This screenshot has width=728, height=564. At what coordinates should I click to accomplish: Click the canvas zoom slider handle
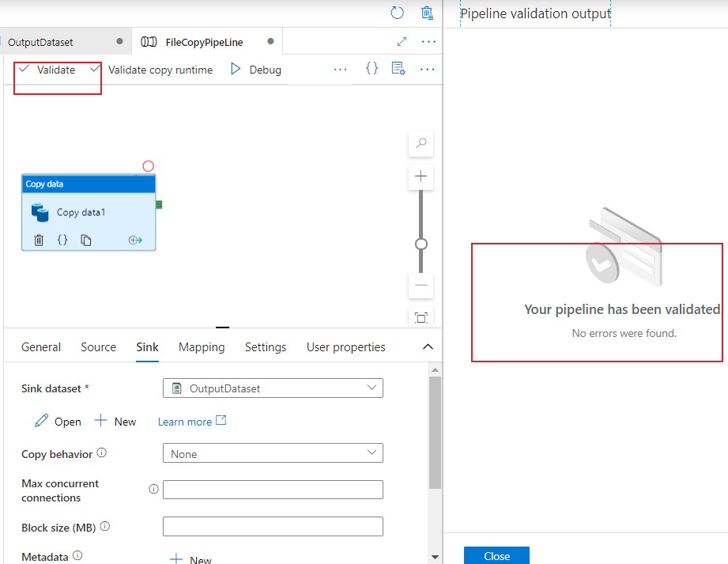421,244
